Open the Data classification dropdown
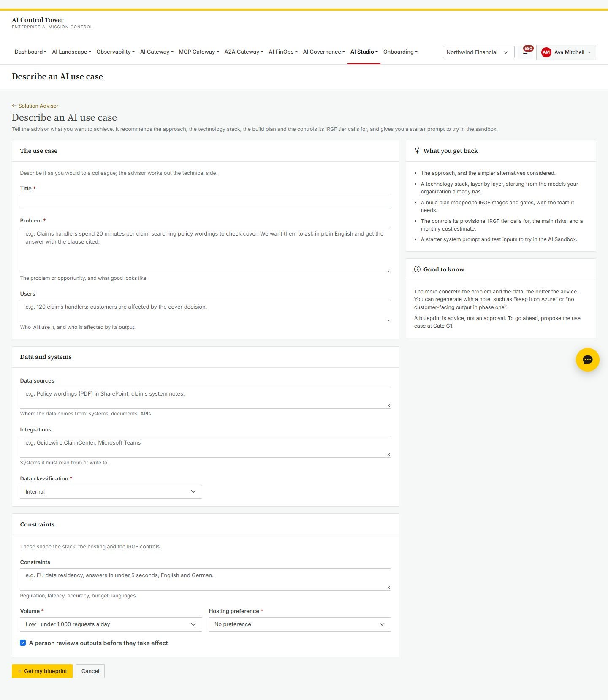 111,491
